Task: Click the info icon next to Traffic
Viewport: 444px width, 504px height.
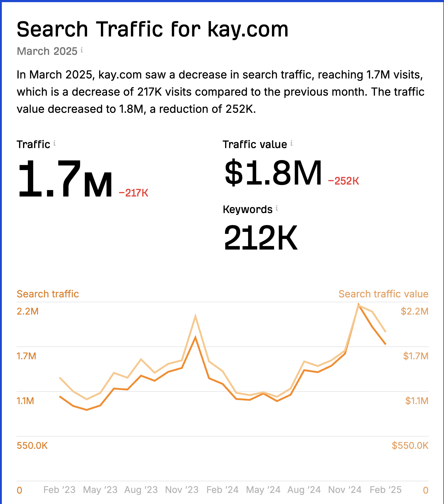Action: click(55, 143)
